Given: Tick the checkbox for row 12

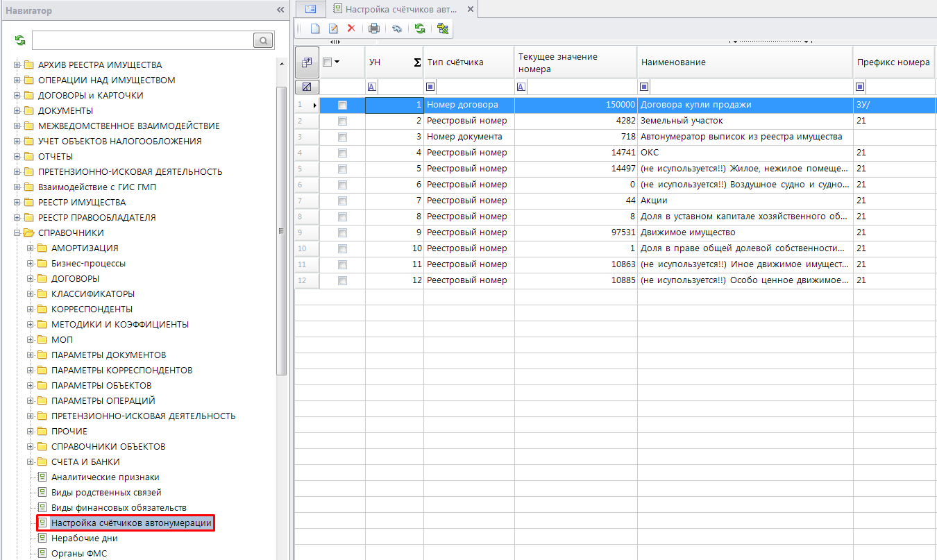Looking at the screenshot, I should pyautogui.click(x=342, y=280).
